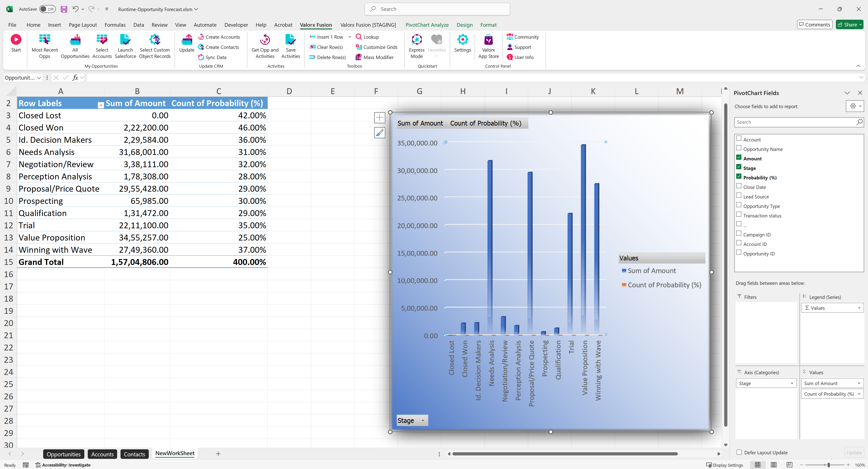Open Customize Grids
The width and height of the screenshot is (868, 469).
[x=376, y=47]
